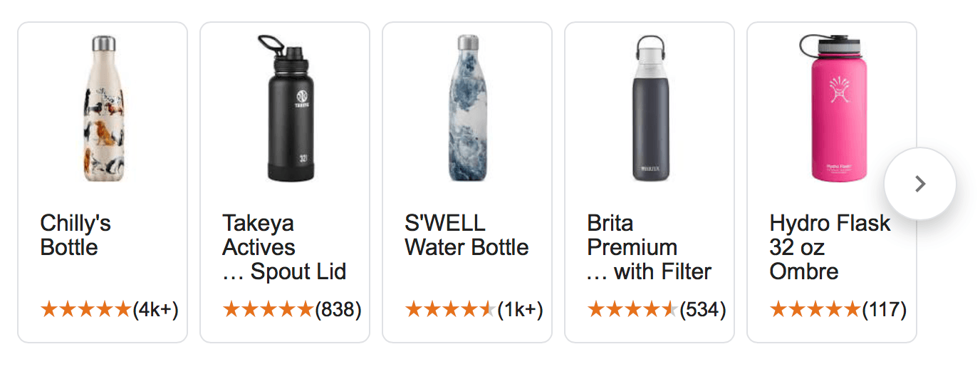This screenshot has height=369, width=980.
Task: Open the Brita filter bottle image
Action: 650,108
